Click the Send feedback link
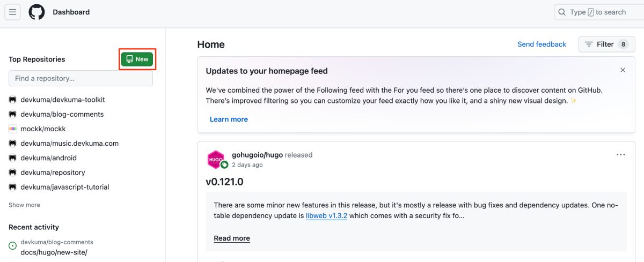 click(x=541, y=44)
